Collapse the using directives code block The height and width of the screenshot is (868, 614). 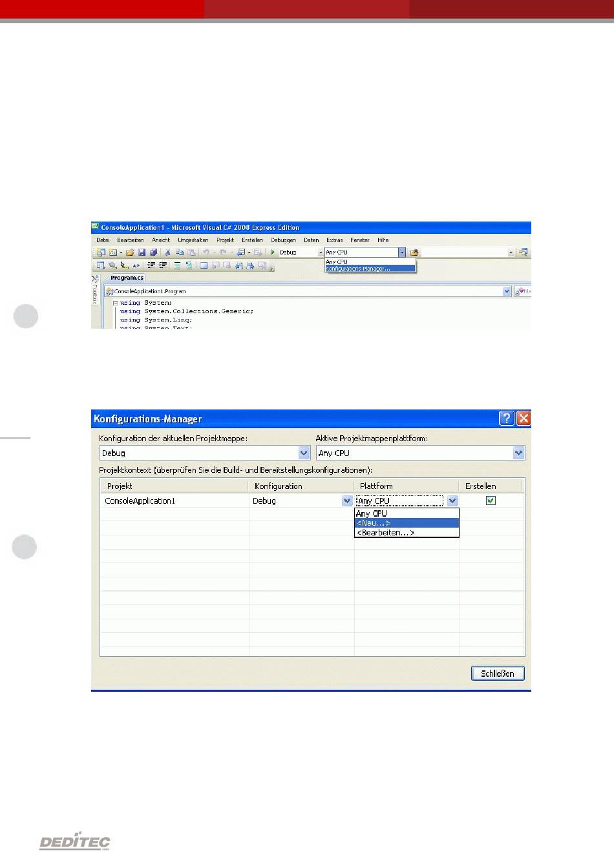pyautogui.click(x=115, y=303)
